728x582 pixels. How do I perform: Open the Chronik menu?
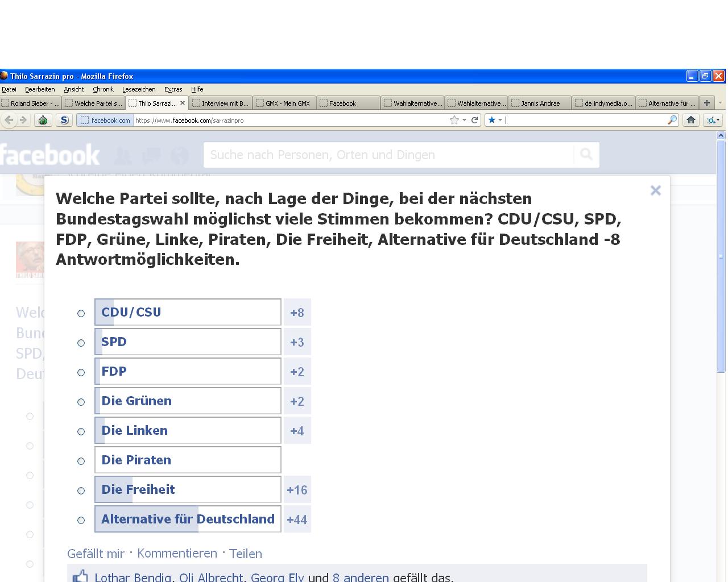coord(104,89)
